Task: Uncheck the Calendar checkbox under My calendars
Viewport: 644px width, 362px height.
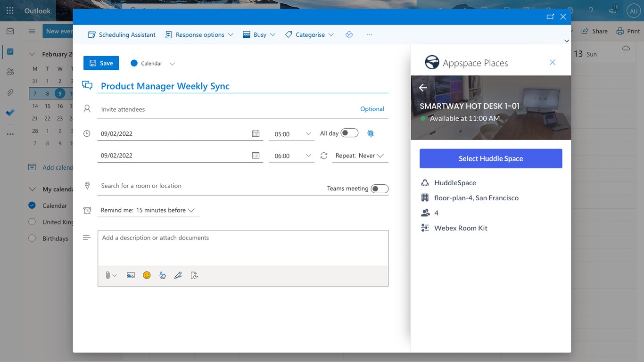Action: (32, 205)
